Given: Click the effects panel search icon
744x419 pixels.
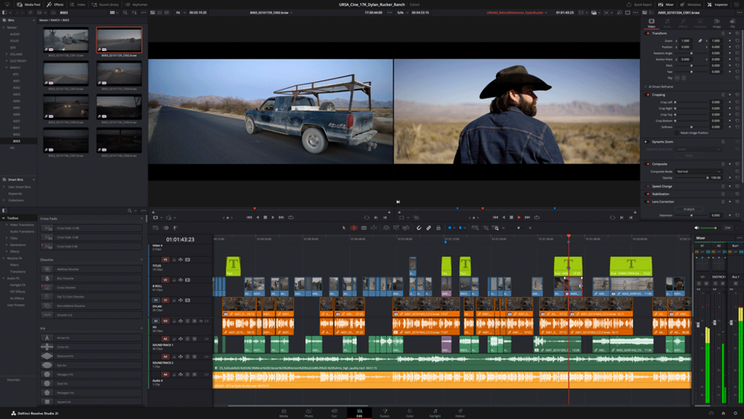Looking at the screenshot, I should 129,211.
